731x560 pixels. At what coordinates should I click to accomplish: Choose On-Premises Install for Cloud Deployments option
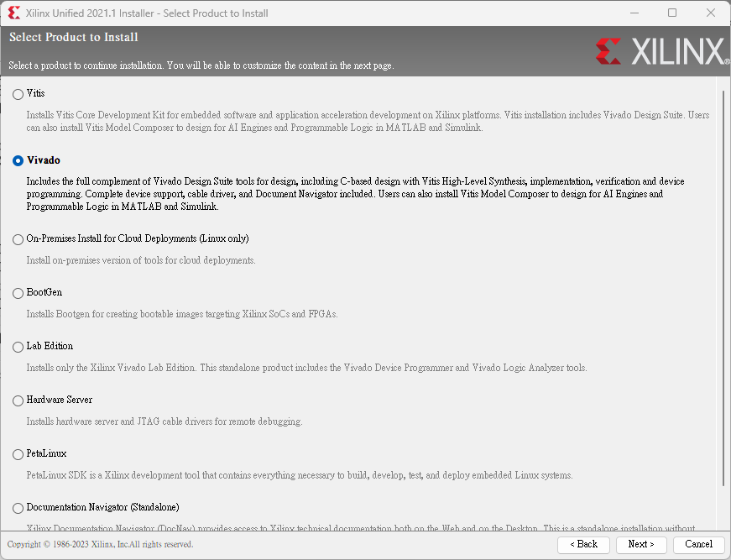point(18,239)
